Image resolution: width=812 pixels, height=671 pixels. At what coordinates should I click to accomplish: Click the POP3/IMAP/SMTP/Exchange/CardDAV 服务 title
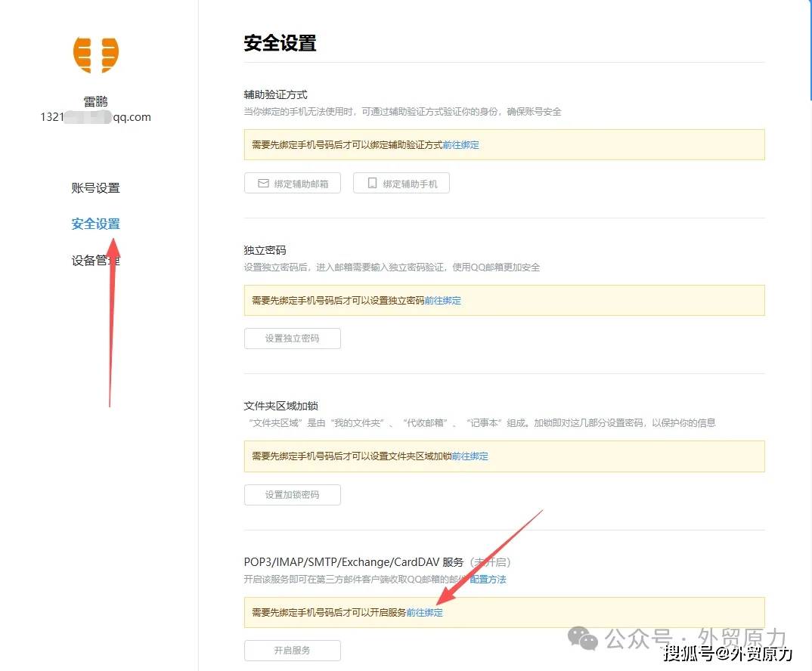[354, 562]
